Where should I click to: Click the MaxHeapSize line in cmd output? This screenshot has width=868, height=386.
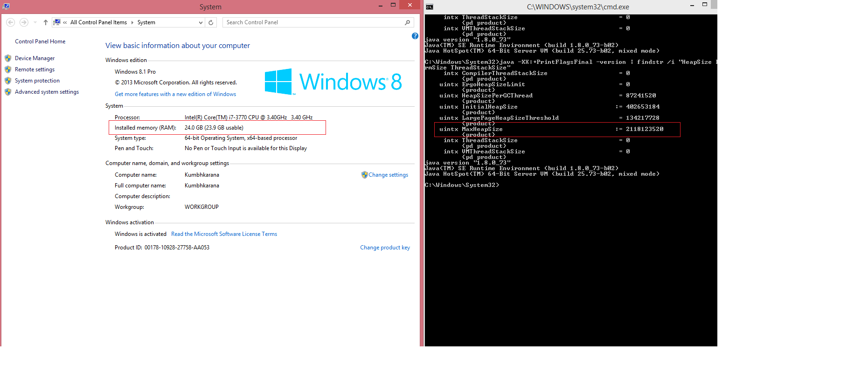tap(551, 129)
